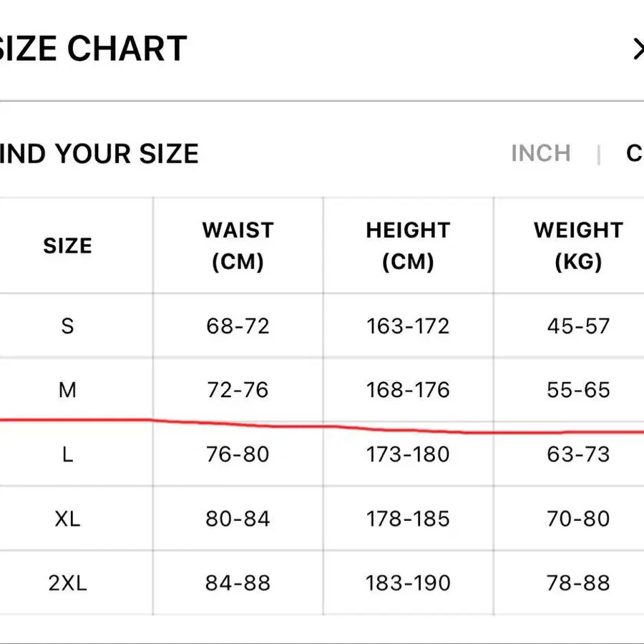Click the SIZE column header
The height and width of the screenshot is (644, 644).
pyautogui.click(x=67, y=246)
